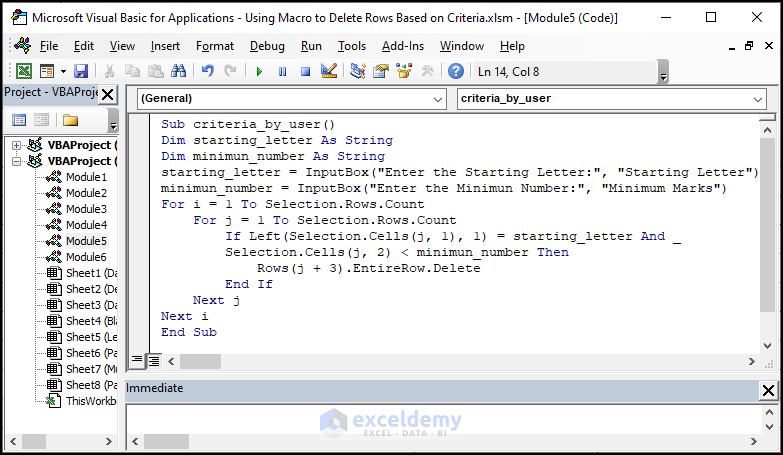Open VBA Help question mark icon

pyautogui.click(x=455, y=71)
